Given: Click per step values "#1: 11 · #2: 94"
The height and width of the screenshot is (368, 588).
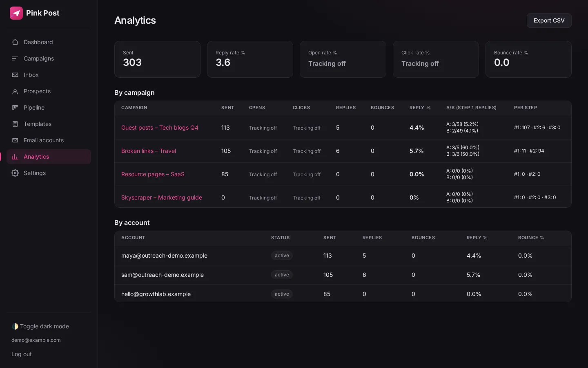Looking at the screenshot, I should pos(529,151).
